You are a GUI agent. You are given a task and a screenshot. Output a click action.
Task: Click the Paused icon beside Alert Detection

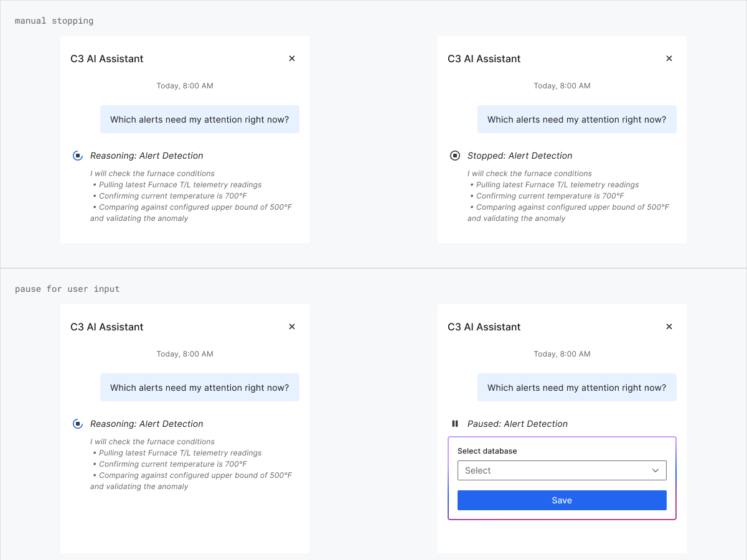[x=455, y=424]
